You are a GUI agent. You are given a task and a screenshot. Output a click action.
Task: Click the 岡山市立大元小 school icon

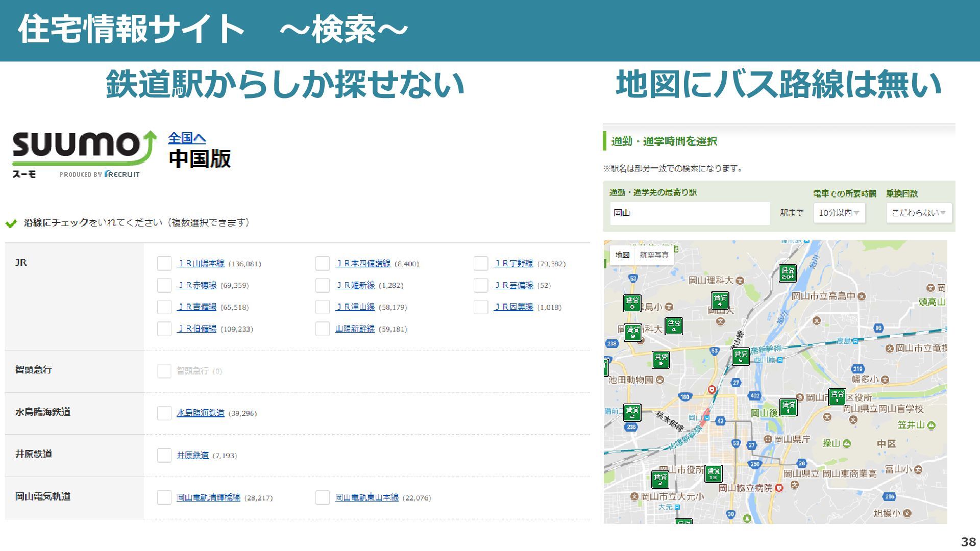point(634,496)
